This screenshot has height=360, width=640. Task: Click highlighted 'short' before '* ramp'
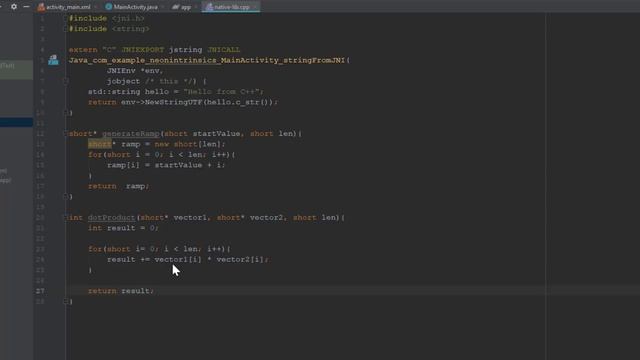click(x=100, y=144)
